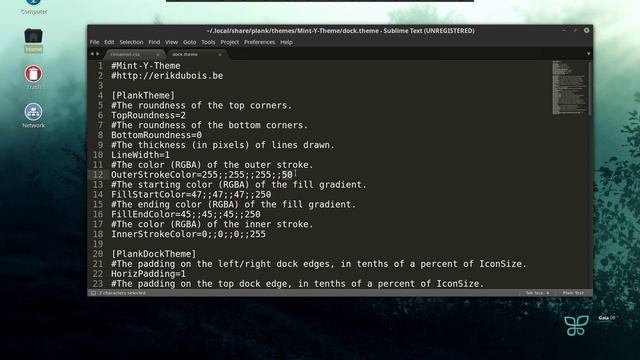This screenshot has height=360, width=640.
Task: Click the "LineWidth=1" line
Action: [140, 155]
